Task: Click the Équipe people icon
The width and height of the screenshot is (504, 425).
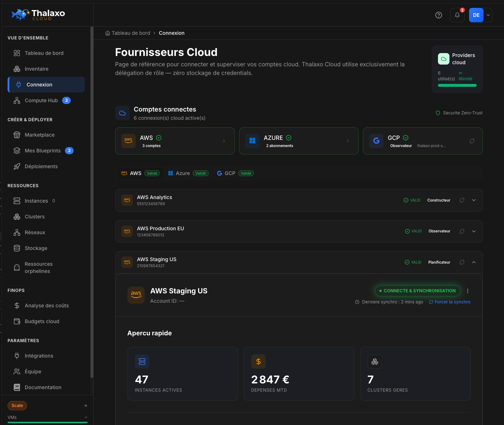Action: (x=17, y=372)
